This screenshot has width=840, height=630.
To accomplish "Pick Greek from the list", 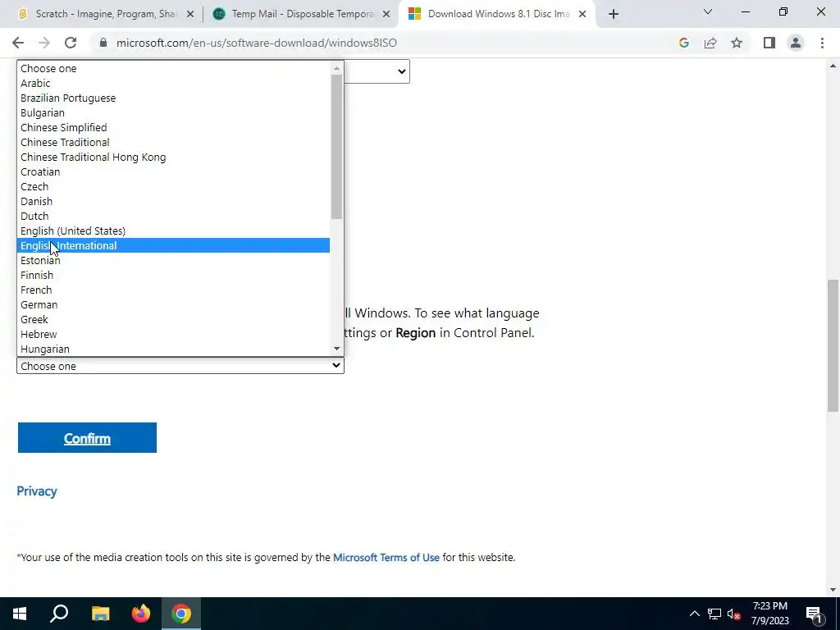I will tap(173, 319).
